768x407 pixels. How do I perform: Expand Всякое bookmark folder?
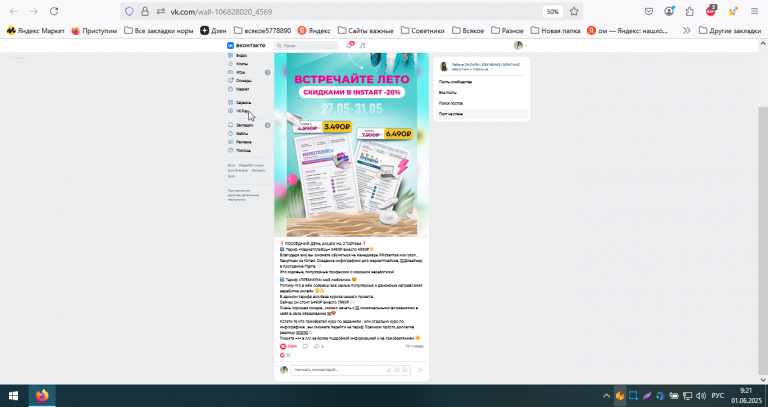click(x=468, y=30)
